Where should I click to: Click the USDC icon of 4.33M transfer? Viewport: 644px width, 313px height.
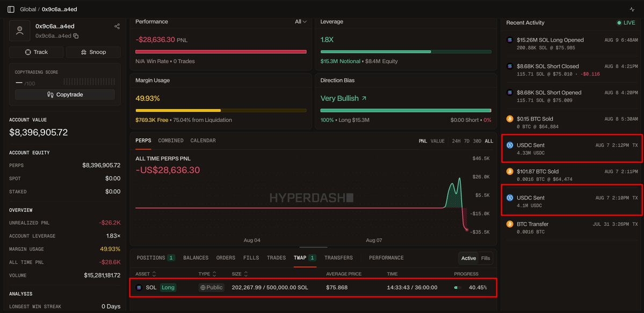510,145
